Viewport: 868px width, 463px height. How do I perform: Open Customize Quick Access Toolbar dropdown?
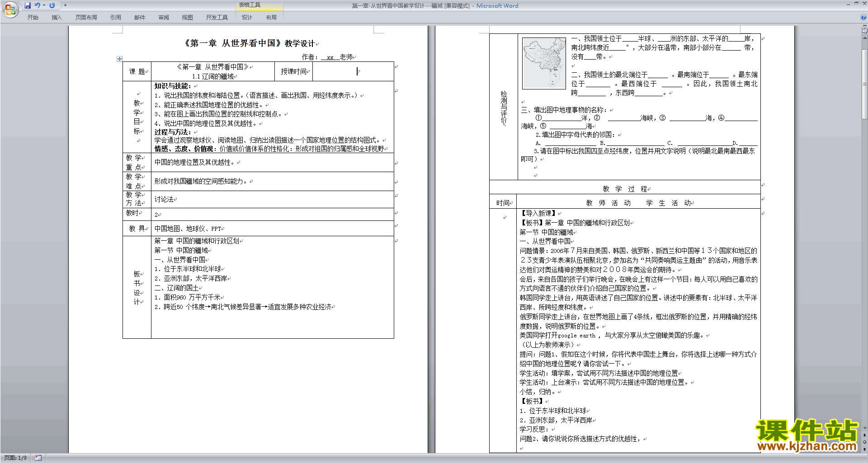pyautogui.click(x=65, y=5)
